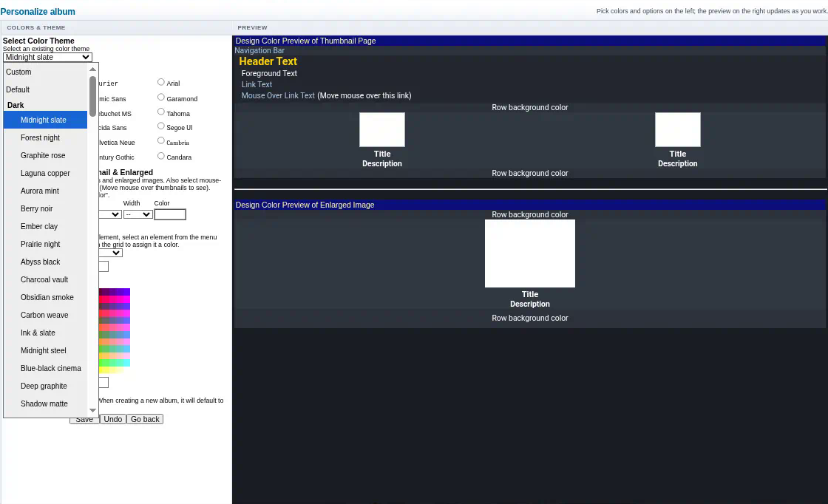This screenshot has width=828, height=504.
Task: Click Design Color Preview of Enlarged Image bar
Action: [530, 205]
